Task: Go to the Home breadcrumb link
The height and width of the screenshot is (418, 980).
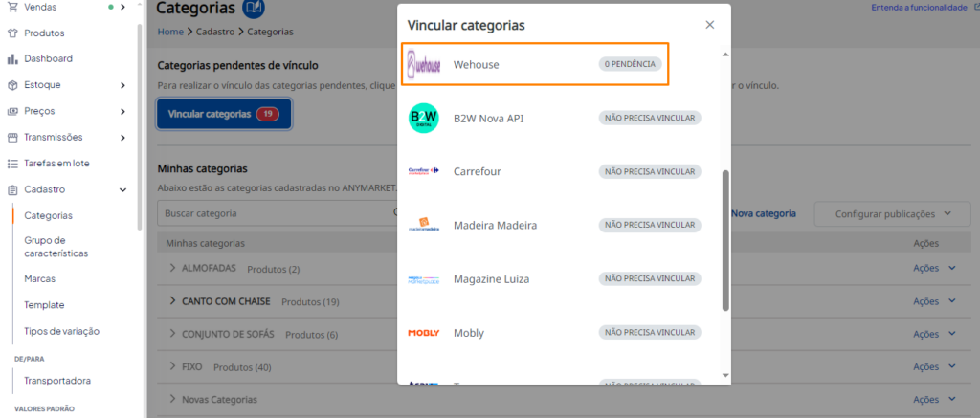Action: 170,32
